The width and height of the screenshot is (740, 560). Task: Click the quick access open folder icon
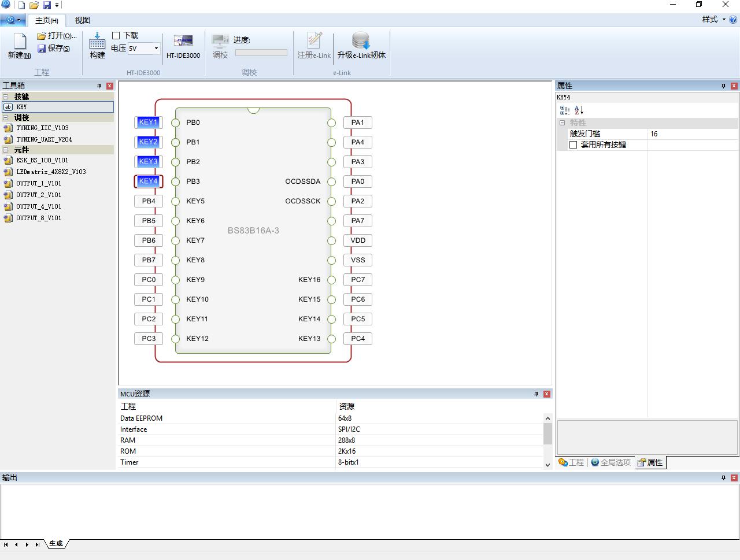(x=34, y=5)
